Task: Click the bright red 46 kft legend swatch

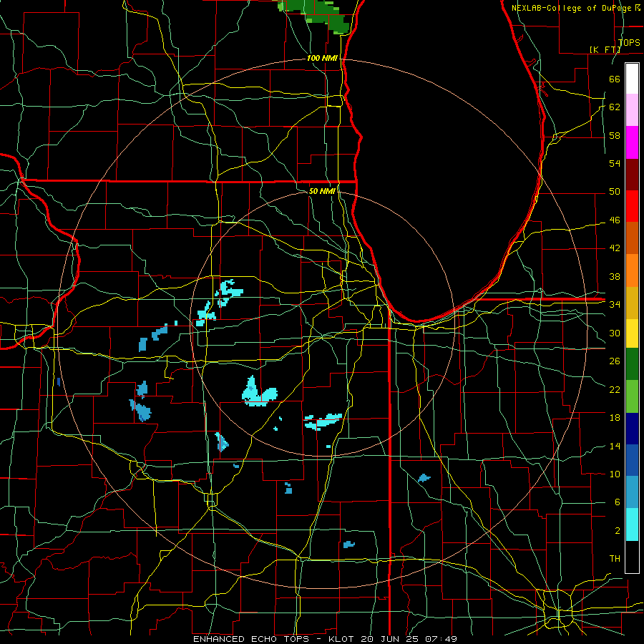Action: click(632, 206)
